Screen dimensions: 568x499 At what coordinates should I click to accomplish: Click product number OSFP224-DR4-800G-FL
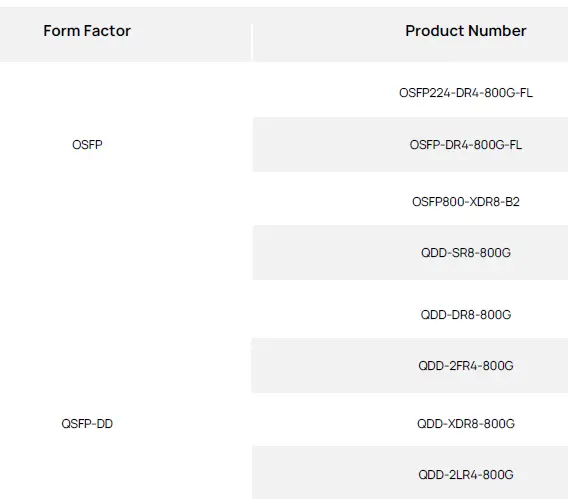point(466,93)
